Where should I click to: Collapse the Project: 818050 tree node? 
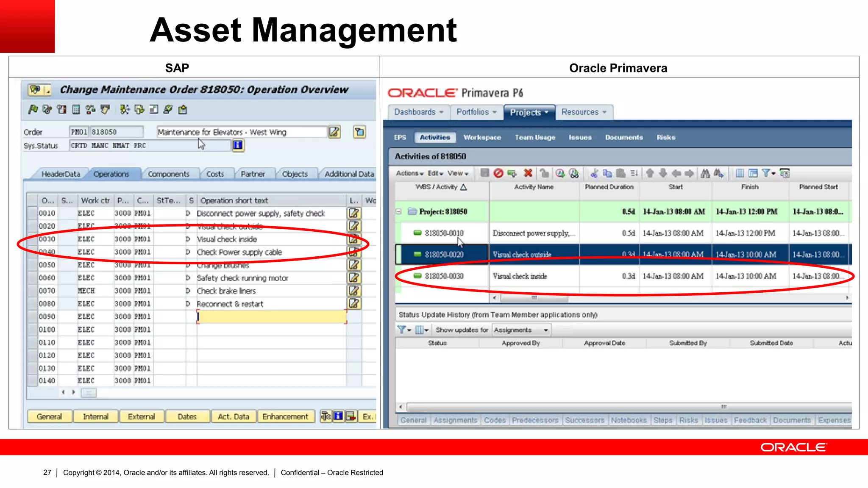[398, 211]
